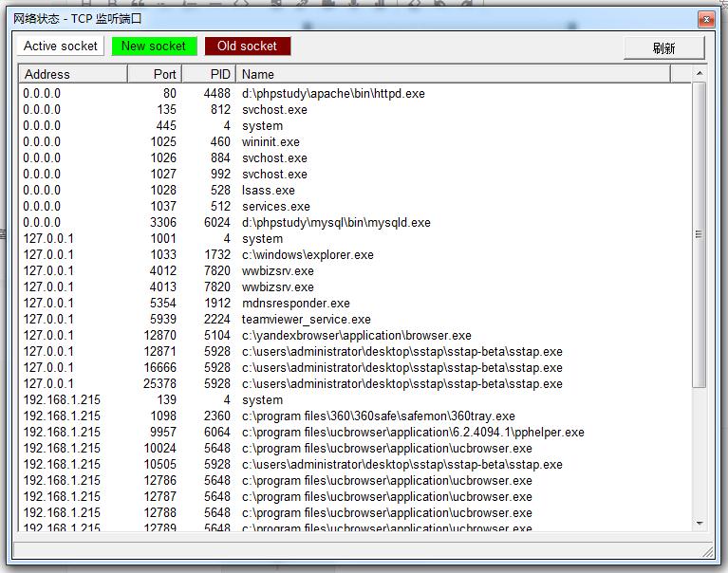Screen dimensions: 728x573
Task: Select the teamviewer_service.exe row
Action: click(355, 319)
